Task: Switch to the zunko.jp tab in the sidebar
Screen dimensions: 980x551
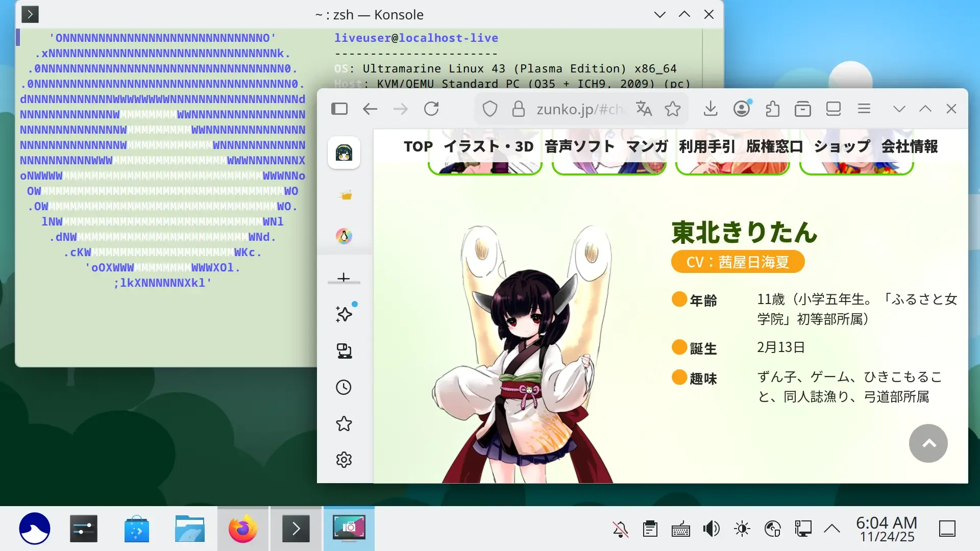Action: (x=345, y=153)
